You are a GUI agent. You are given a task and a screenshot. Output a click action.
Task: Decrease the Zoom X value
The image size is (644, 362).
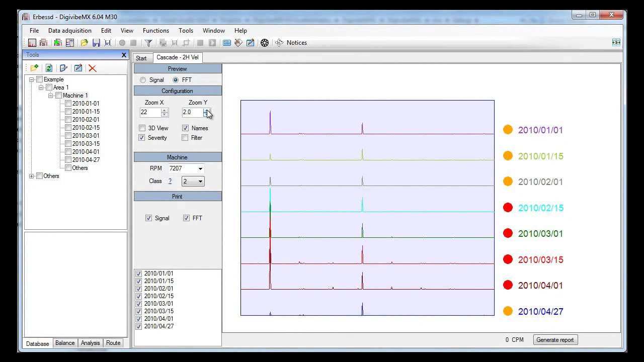165,115
